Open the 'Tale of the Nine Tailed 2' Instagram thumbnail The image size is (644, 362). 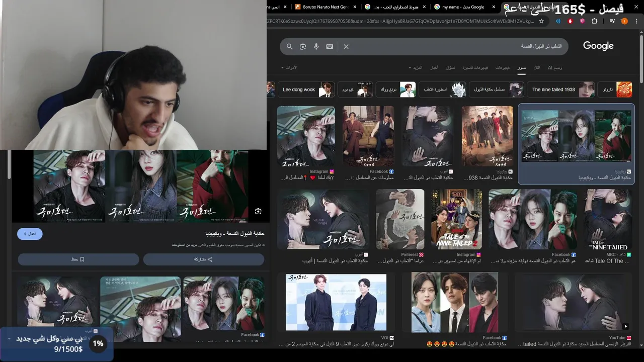coord(456,219)
